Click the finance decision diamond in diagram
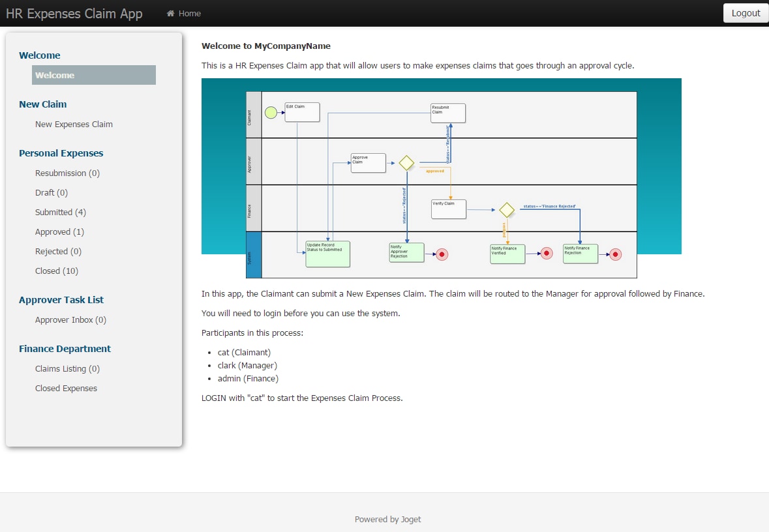The height and width of the screenshot is (532, 769). click(507, 211)
